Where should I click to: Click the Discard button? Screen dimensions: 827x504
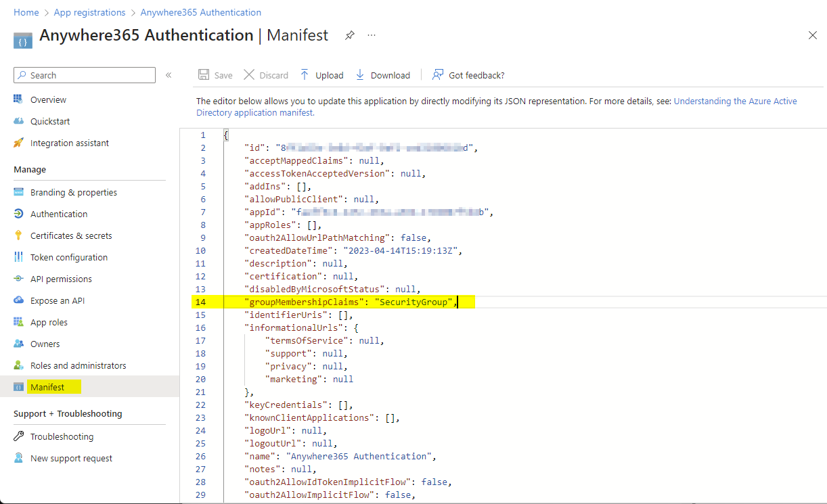(266, 75)
